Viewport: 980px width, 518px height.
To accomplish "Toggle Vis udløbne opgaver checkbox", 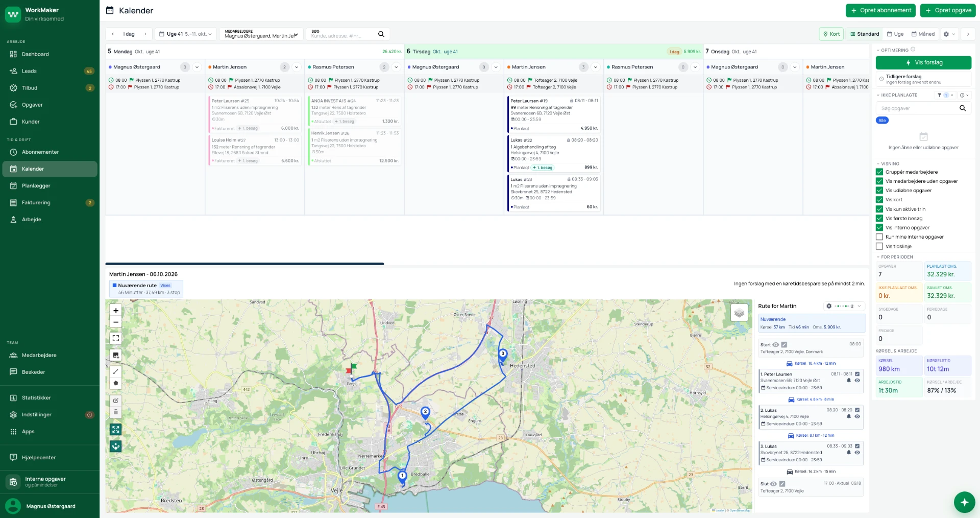I will [879, 191].
